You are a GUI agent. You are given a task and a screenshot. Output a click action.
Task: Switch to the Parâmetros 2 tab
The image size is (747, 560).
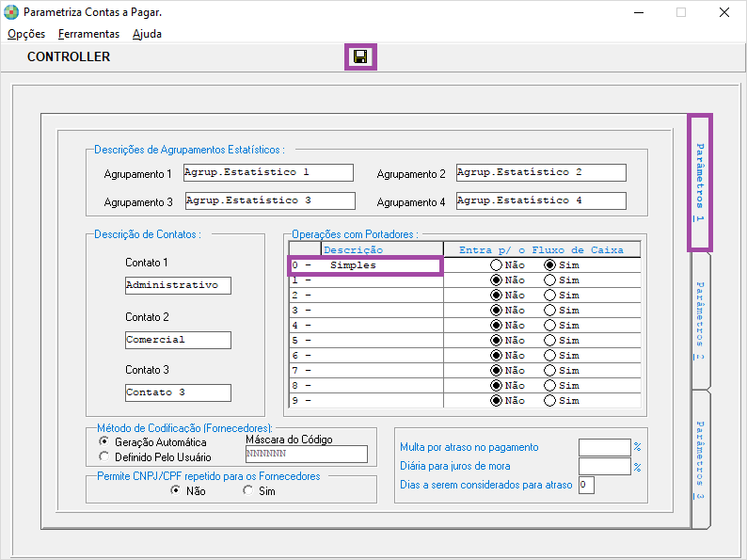(x=699, y=320)
